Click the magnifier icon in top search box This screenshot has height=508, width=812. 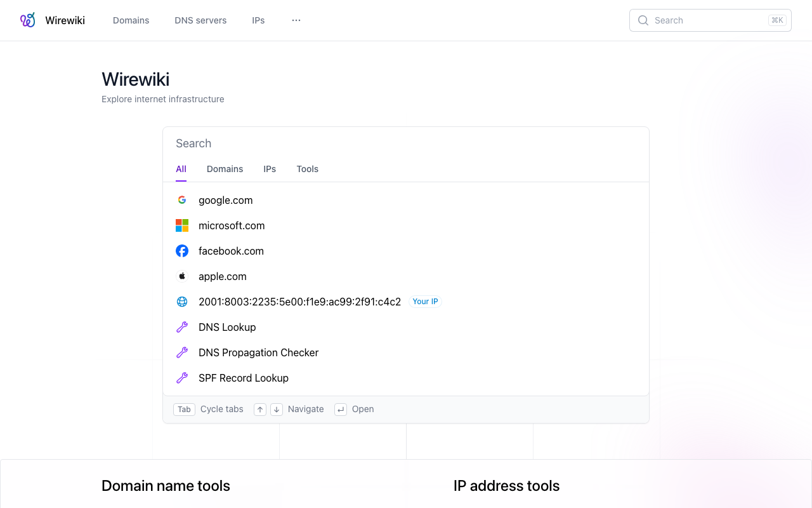(643, 20)
